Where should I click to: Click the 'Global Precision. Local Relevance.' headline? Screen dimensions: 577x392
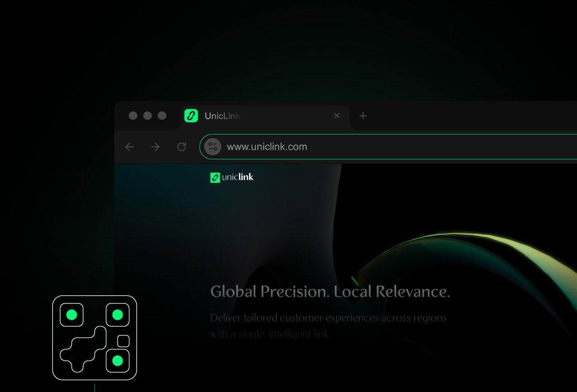pos(330,291)
